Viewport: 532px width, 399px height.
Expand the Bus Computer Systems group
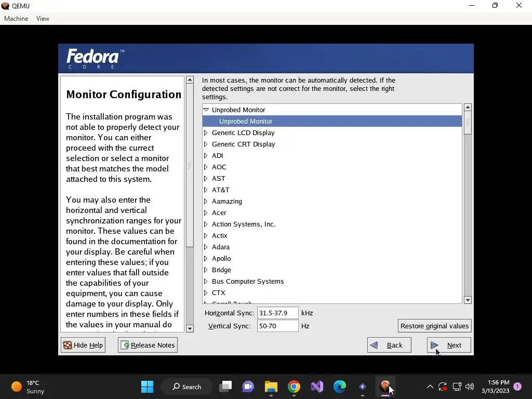click(x=206, y=281)
